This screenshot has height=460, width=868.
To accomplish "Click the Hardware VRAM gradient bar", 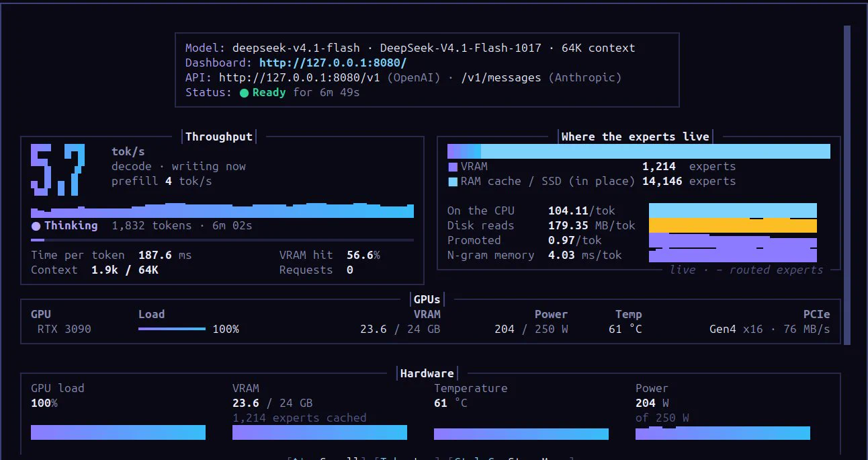I will pyautogui.click(x=320, y=432).
